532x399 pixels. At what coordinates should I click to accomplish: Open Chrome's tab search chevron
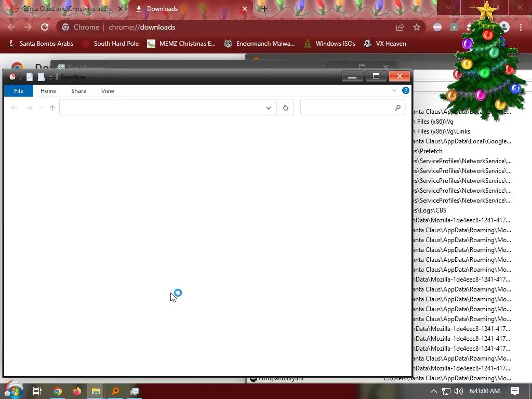click(448, 7)
